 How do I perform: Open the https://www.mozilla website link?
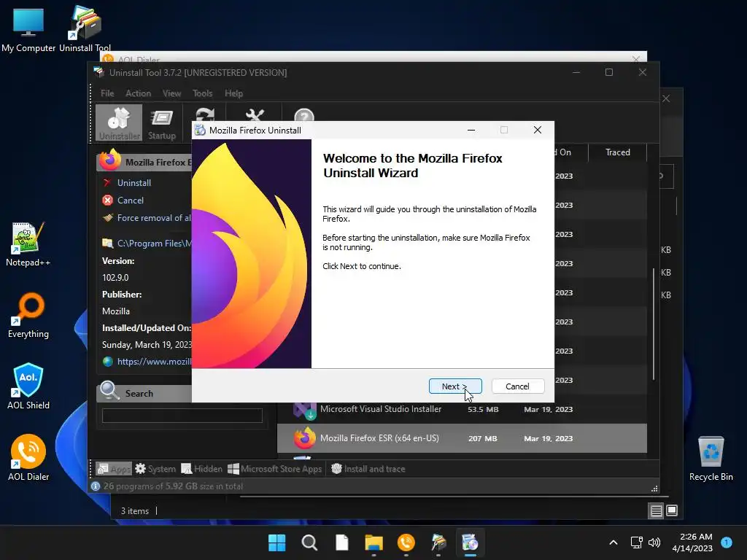tap(155, 362)
